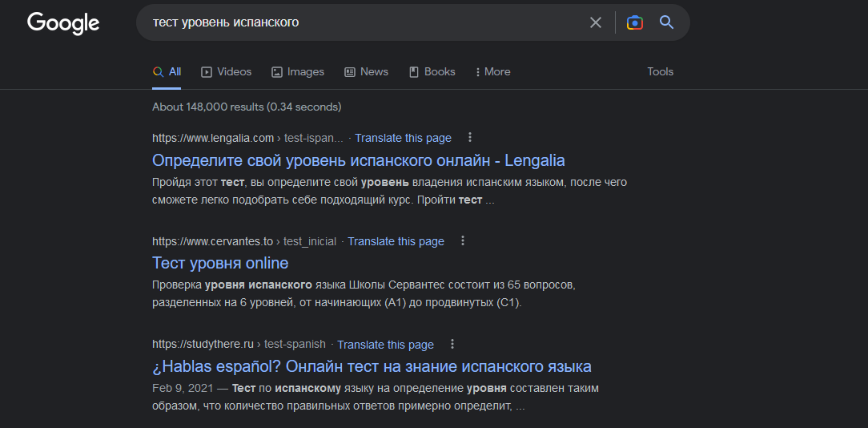Viewport: 868px width, 428px height.
Task: Switch to the Images tab
Action: pyautogui.click(x=298, y=72)
